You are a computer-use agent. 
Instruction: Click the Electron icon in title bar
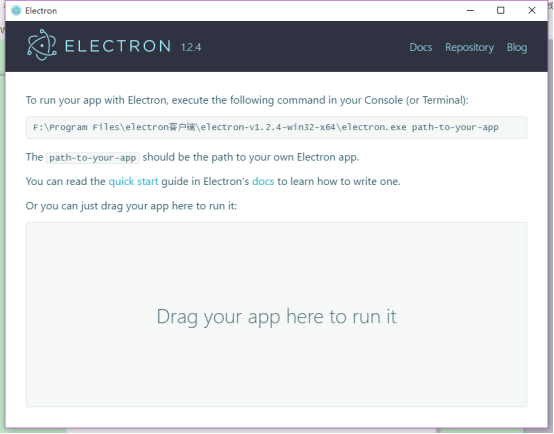tap(16, 11)
